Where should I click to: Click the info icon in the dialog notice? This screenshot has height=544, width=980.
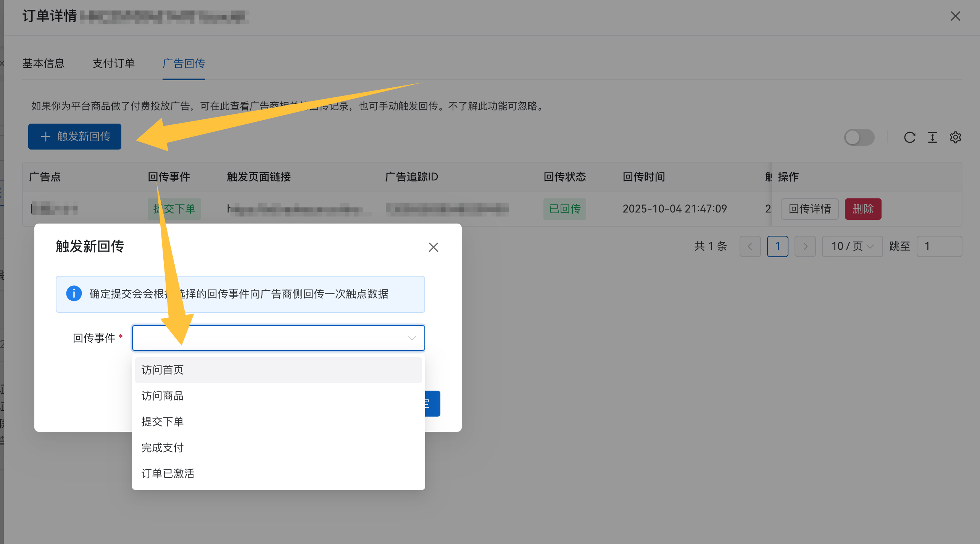pyautogui.click(x=75, y=294)
